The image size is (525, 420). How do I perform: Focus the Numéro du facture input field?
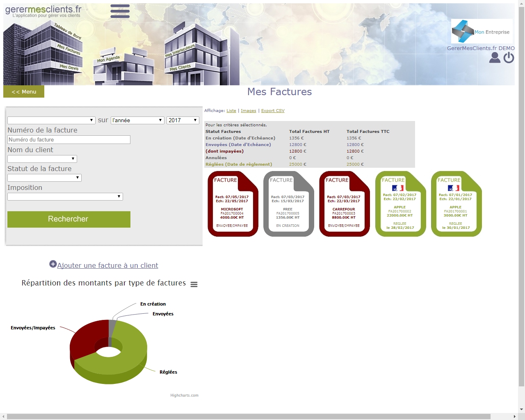coord(69,139)
